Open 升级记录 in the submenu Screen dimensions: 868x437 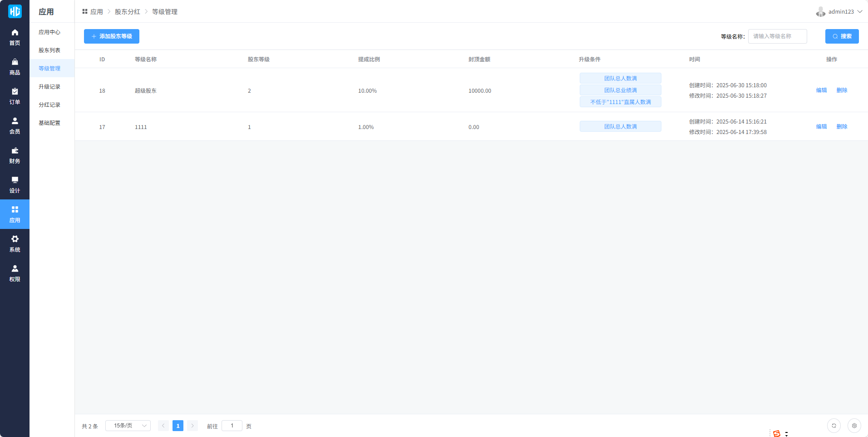click(49, 87)
